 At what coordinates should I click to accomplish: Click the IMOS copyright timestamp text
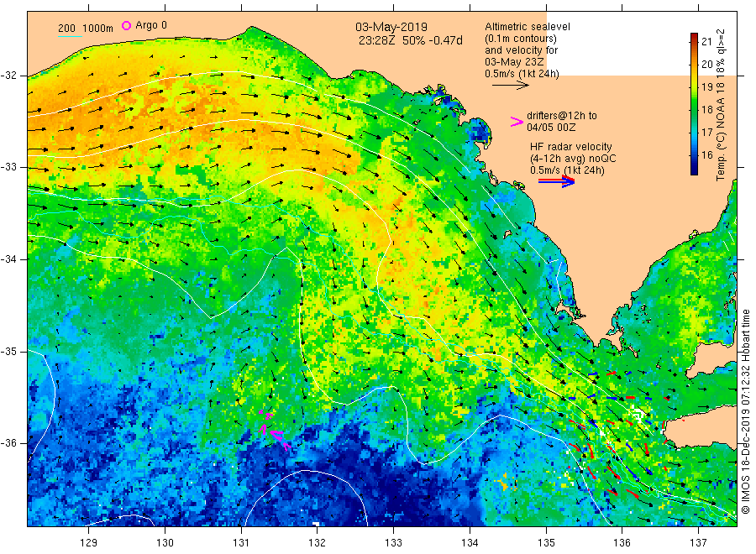[745, 411]
